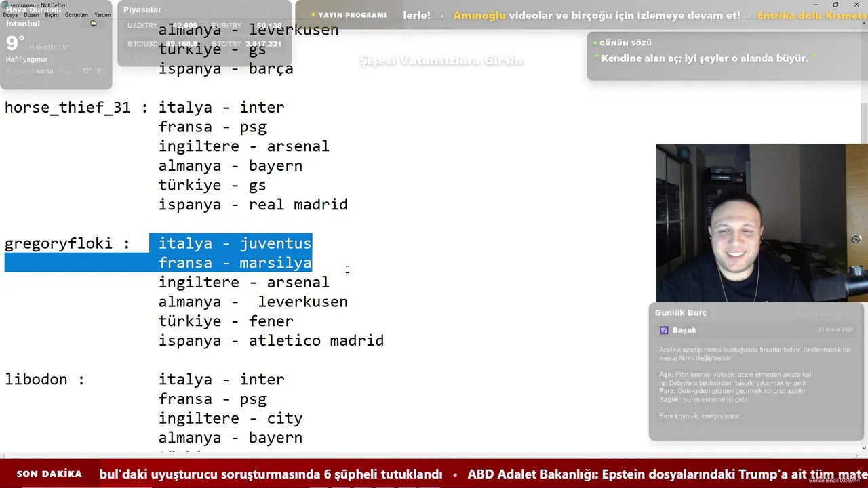Click the rain cloud weather icon
The image size is (868, 488).
coord(94,24)
